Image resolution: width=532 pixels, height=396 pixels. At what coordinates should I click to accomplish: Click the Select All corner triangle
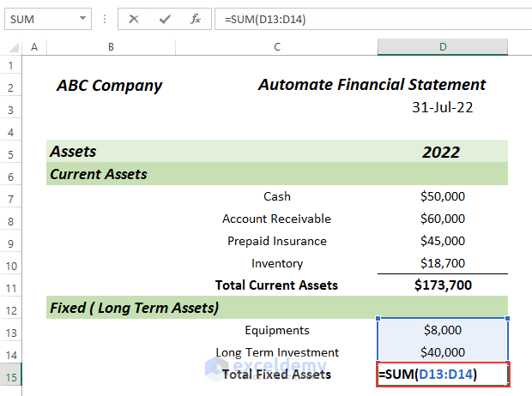pos(12,46)
